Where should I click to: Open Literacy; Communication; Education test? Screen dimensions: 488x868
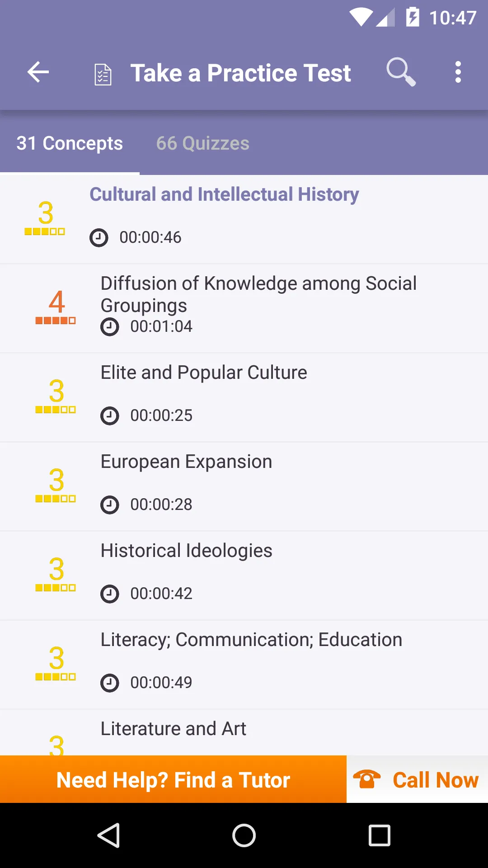click(244, 665)
